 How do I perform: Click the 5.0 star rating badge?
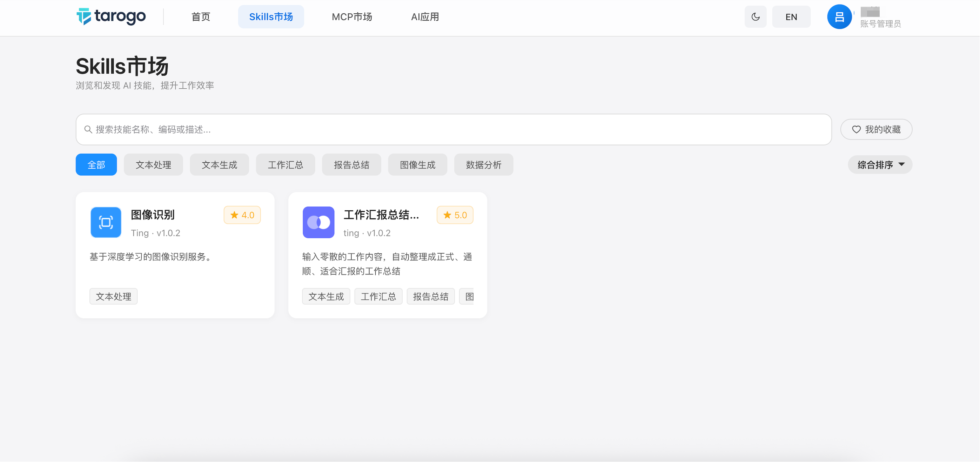(x=455, y=215)
